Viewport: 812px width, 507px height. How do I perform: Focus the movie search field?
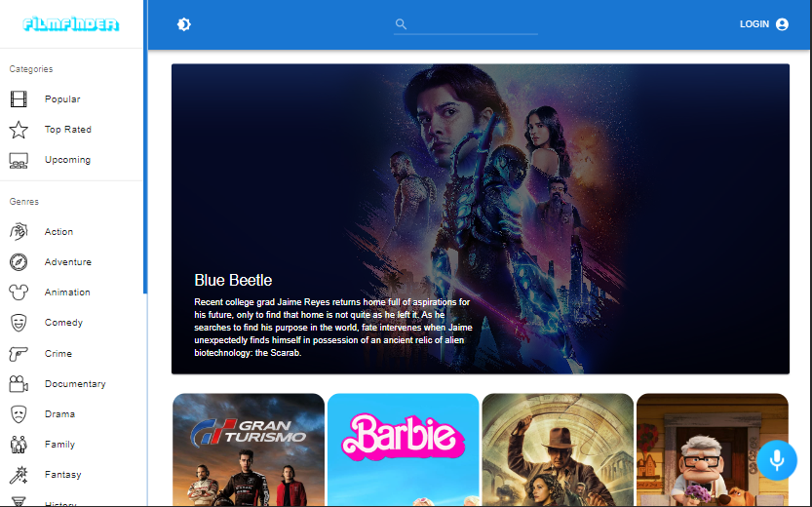point(466,24)
